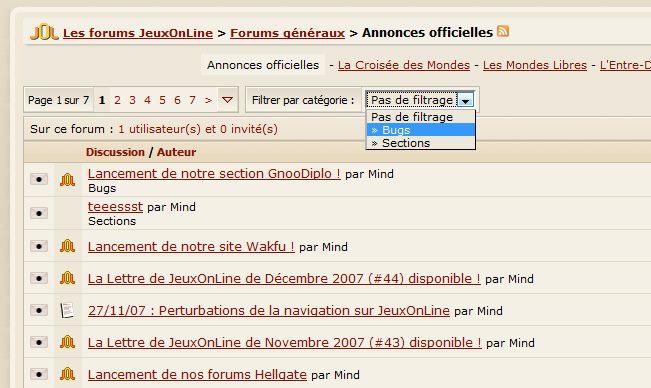Click the JOL logo icon in breadcrumb
Image resolution: width=651 pixels, height=388 pixels.
(x=44, y=32)
